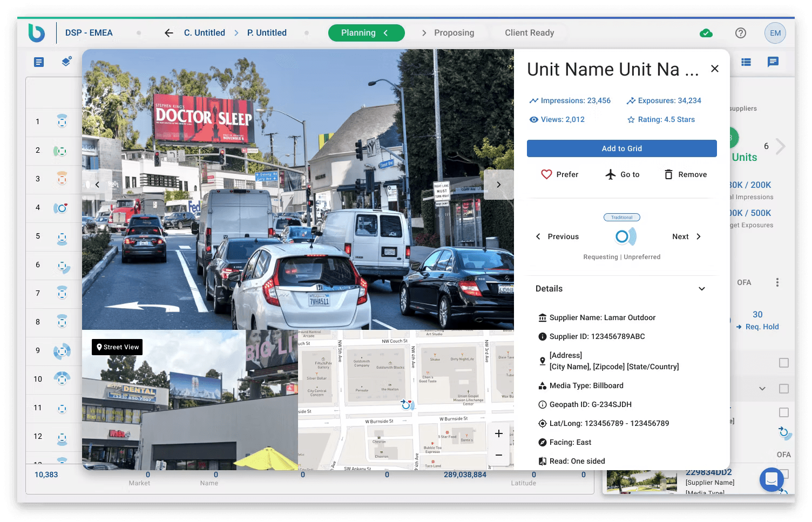
Task: Click the blue b logo in header
Action: coord(37,33)
